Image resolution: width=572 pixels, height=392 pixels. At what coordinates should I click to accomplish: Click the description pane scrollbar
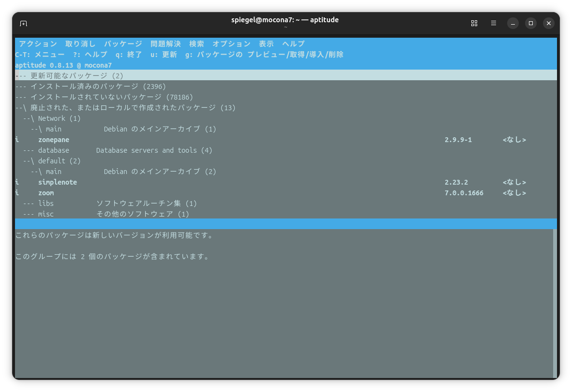coord(555,303)
